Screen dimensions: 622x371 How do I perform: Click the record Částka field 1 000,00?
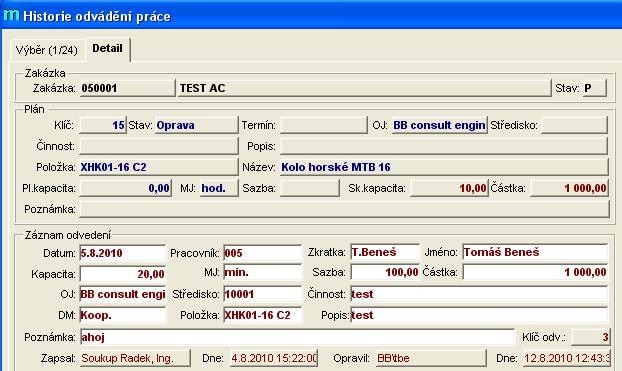point(535,272)
